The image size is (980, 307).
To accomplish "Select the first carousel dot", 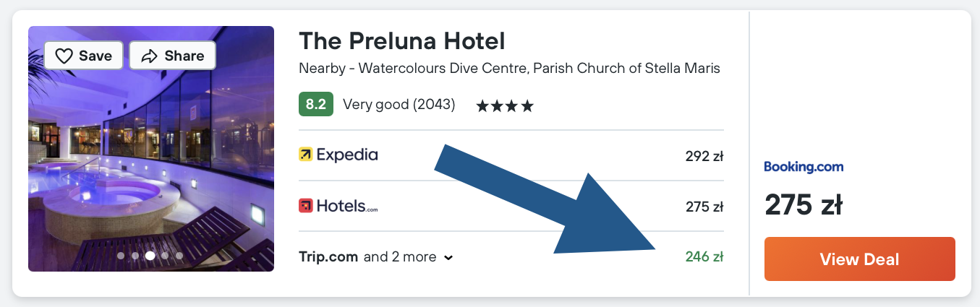I will coord(121,255).
